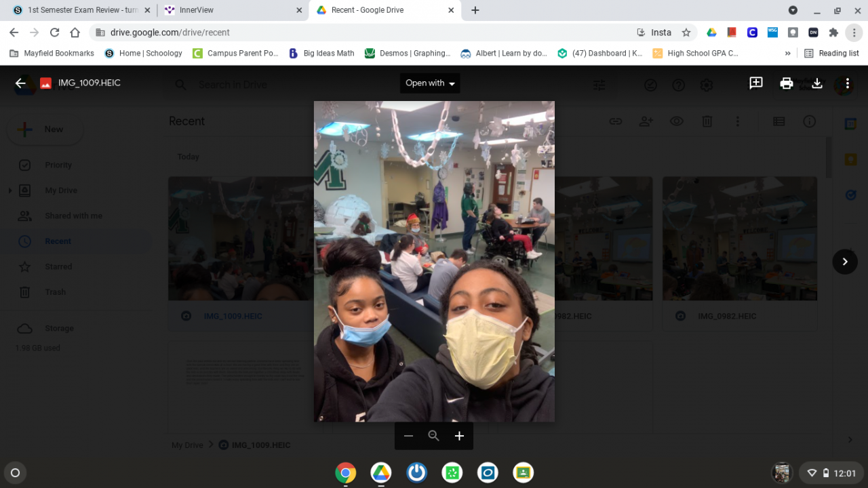Open a new browser tab
Viewport: 868px width, 488px height.
tap(475, 10)
